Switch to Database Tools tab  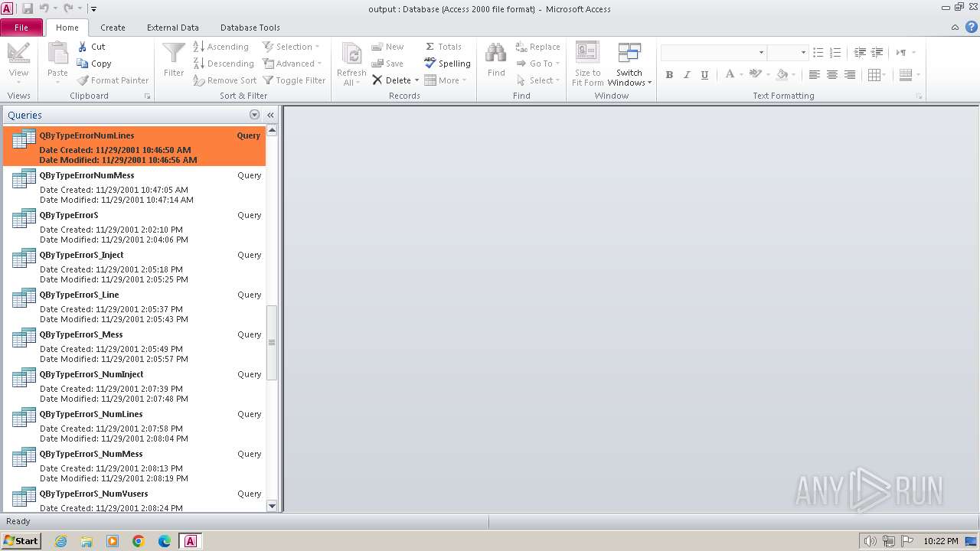click(x=250, y=28)
